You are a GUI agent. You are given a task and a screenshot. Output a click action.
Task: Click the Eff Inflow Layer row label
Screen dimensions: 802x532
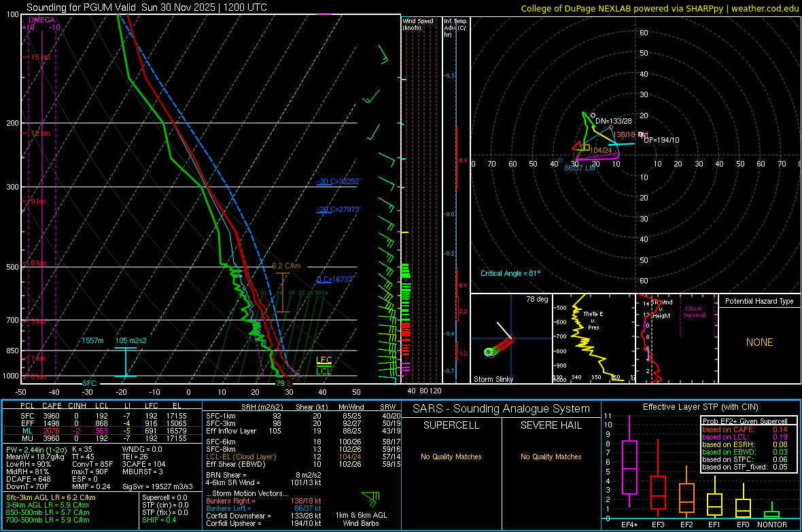click(x=231, y=431)
